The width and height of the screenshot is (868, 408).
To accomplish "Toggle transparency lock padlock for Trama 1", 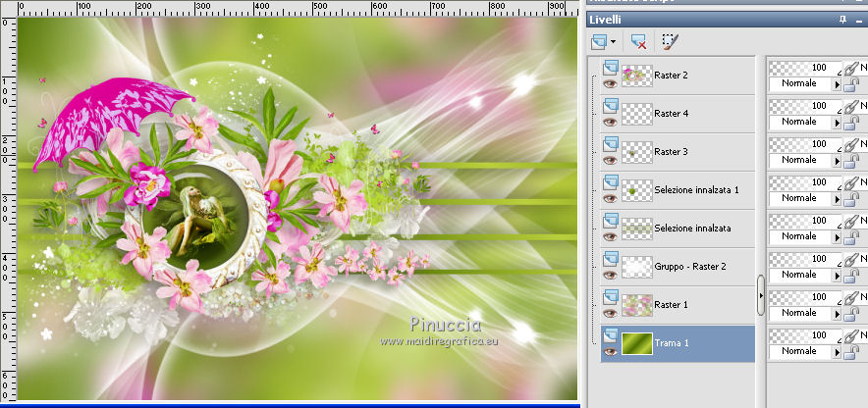I will tap(852, 352).
